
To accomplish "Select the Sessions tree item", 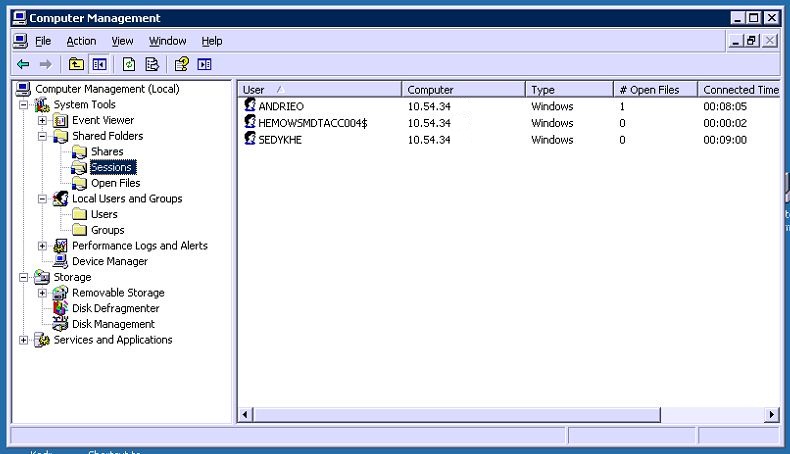I will (x=111, y=167).
